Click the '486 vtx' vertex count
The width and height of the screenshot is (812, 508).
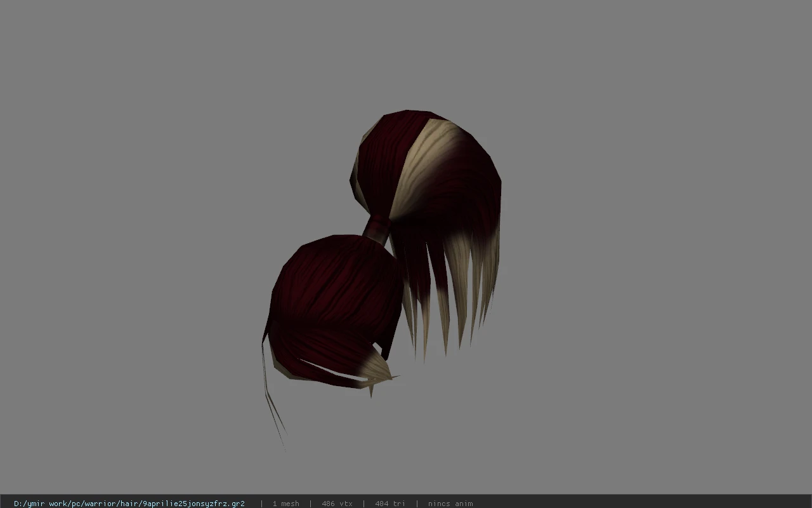[x=337, y=504]
